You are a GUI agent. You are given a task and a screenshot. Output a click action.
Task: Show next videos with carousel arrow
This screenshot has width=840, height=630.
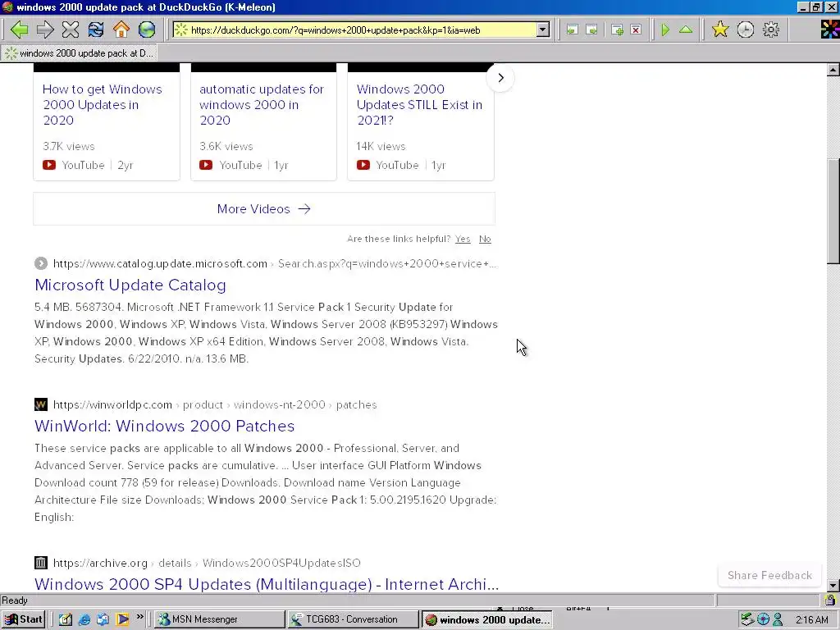click(x=500, y=78)
